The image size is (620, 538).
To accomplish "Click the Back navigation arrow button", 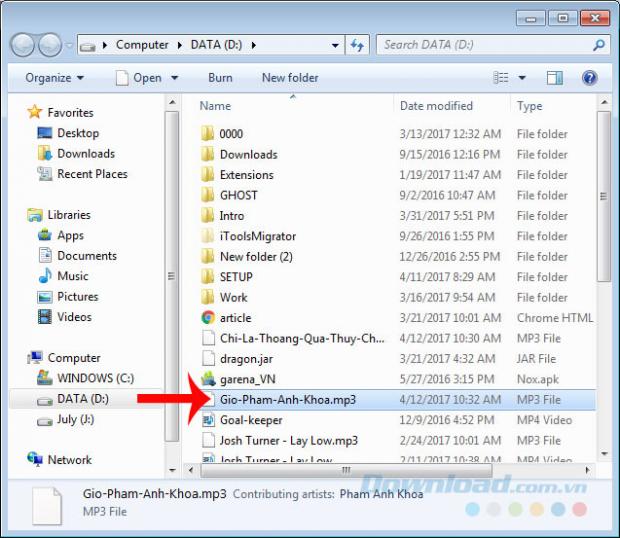I will click(x=23, y=45).
